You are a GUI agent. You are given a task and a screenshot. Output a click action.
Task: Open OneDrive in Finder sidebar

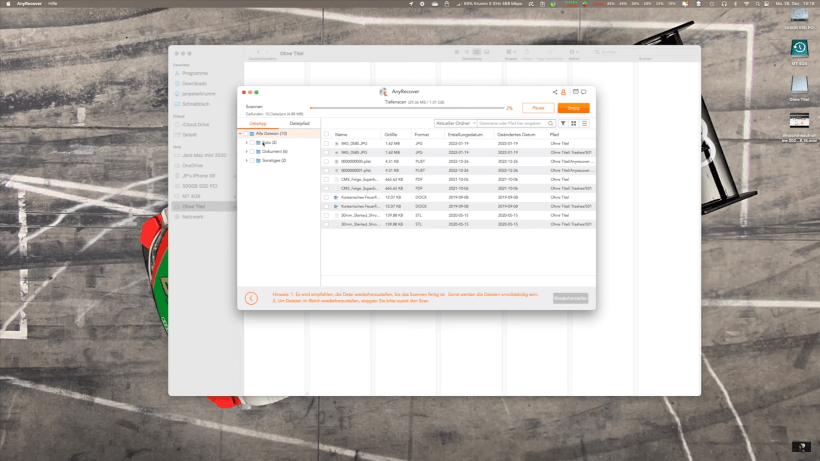[x=192, y=165]
